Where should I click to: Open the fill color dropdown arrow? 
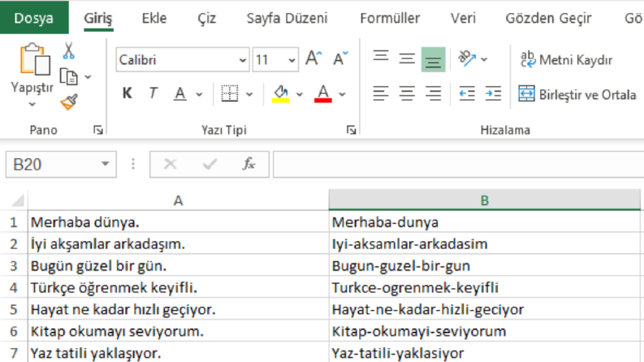pos(300,94)
